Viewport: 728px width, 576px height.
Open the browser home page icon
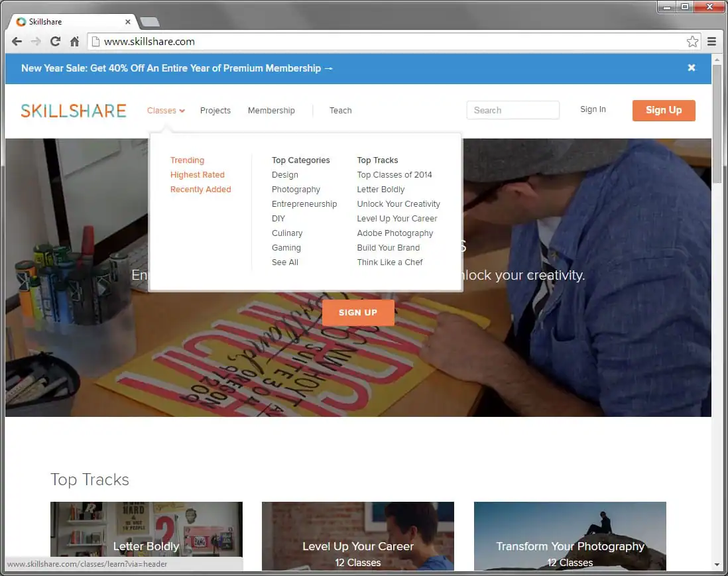click(x=74, y=41)
